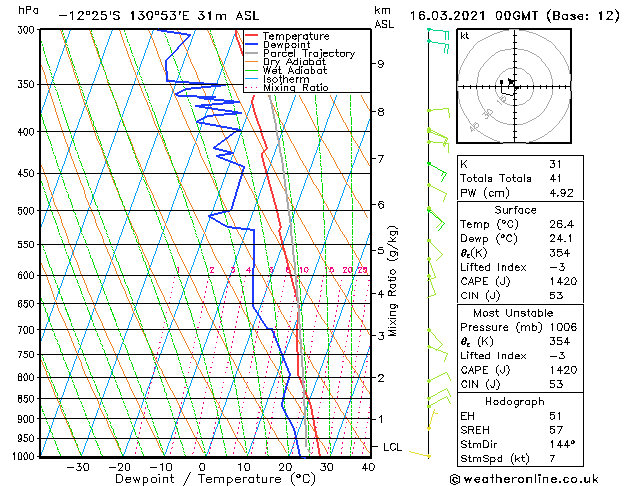Open the weatheronline.co.uk copyright link
The image size is (629, 486).
524,479
